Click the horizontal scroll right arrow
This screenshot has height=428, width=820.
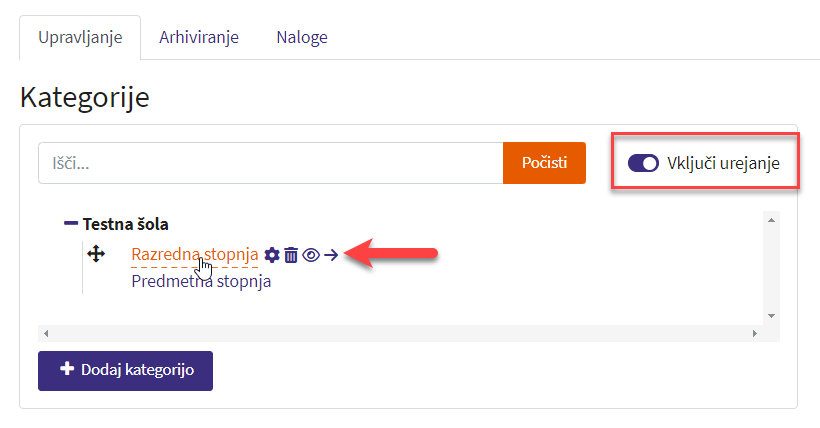point(755,332)
